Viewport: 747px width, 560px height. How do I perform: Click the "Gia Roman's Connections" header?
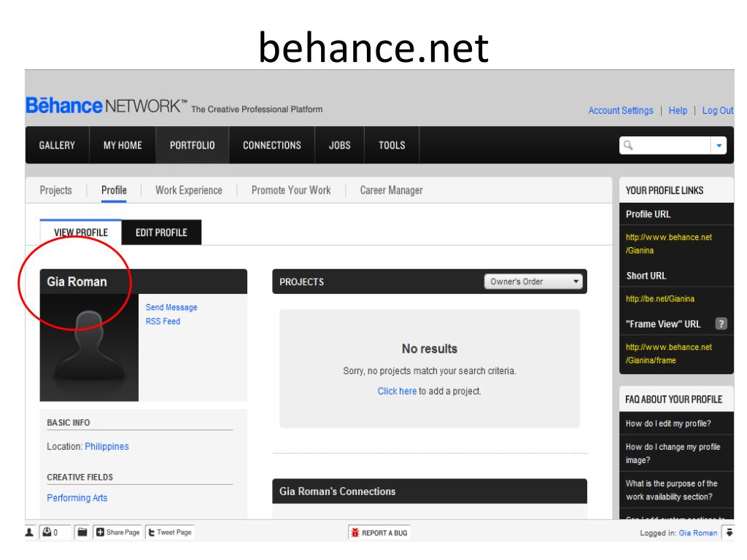click(x=337, y=491)
